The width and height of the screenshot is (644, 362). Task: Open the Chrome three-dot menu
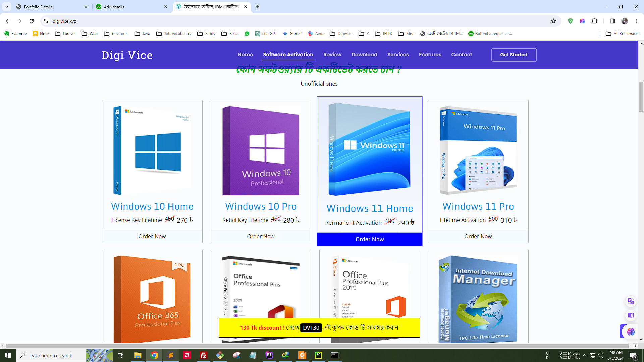[x=637, y=21]
